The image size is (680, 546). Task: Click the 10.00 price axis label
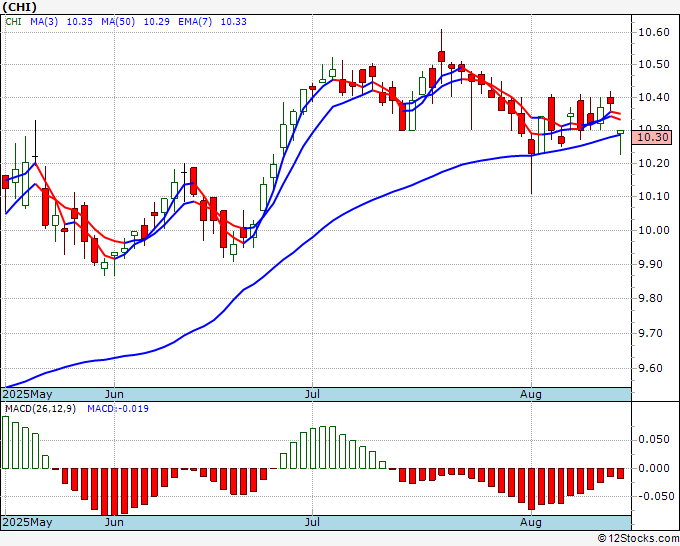coord(654,230)
